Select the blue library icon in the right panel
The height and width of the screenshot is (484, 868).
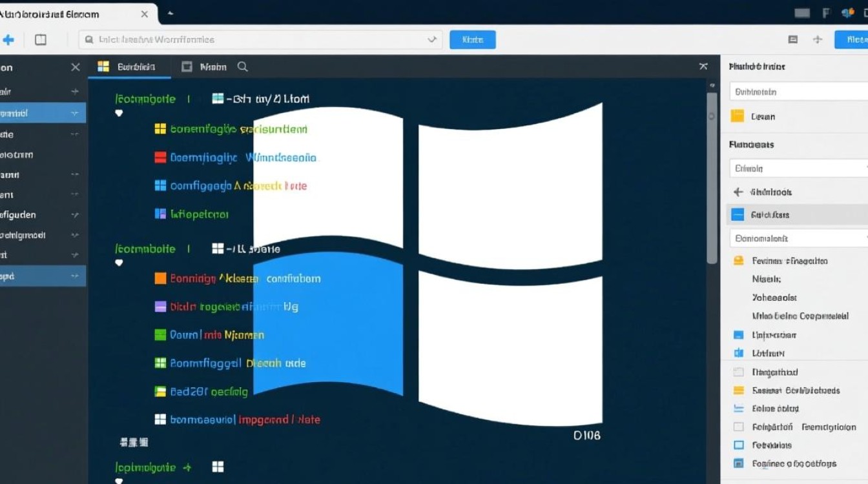738,353
